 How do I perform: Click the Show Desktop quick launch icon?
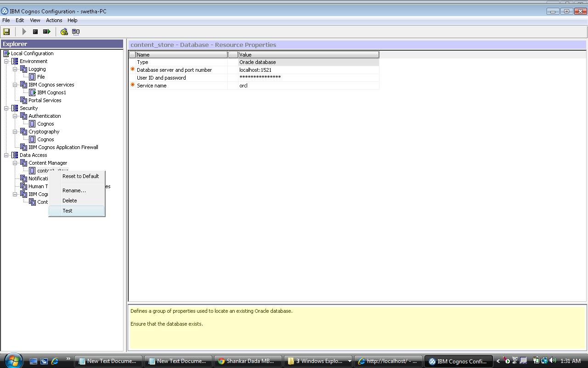pos(34,361)
